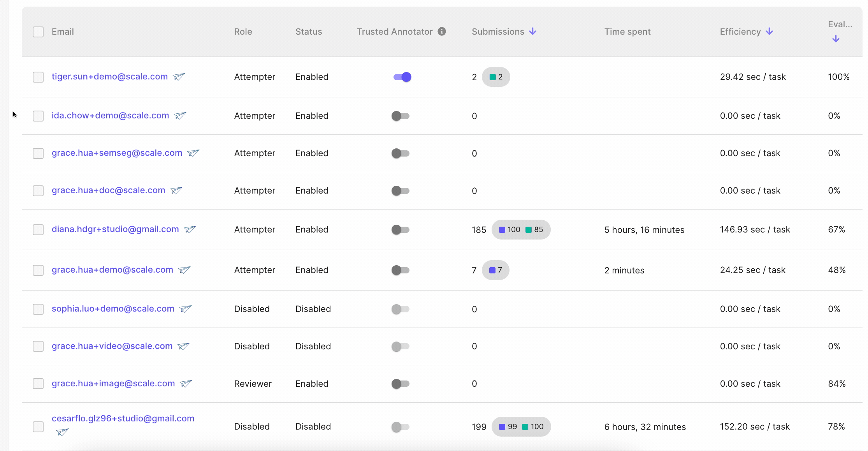Click paper plane icon for grace.hua+semseg@scale.com

click(x=193, y=153)
